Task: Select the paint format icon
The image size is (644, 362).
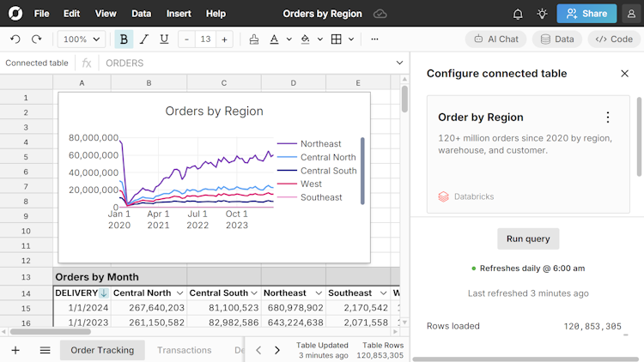Action: pyautogui.click(x=253, y=39)
